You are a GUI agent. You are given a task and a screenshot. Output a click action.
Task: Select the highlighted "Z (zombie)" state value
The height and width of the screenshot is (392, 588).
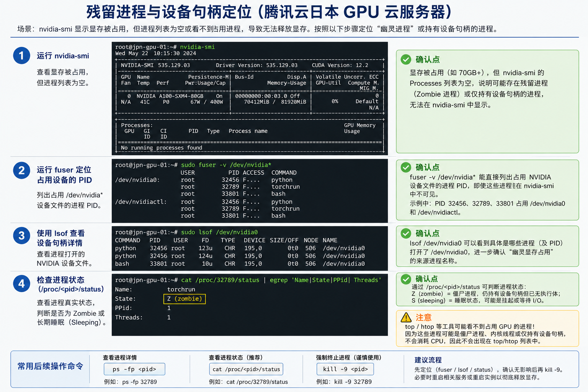[185, 299]
